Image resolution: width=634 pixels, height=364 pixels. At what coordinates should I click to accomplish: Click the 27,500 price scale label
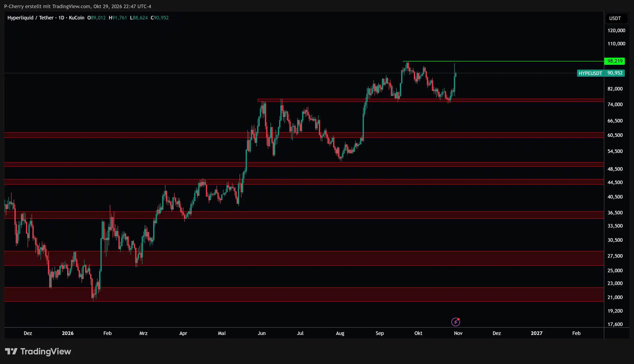[x=615, y=256]
